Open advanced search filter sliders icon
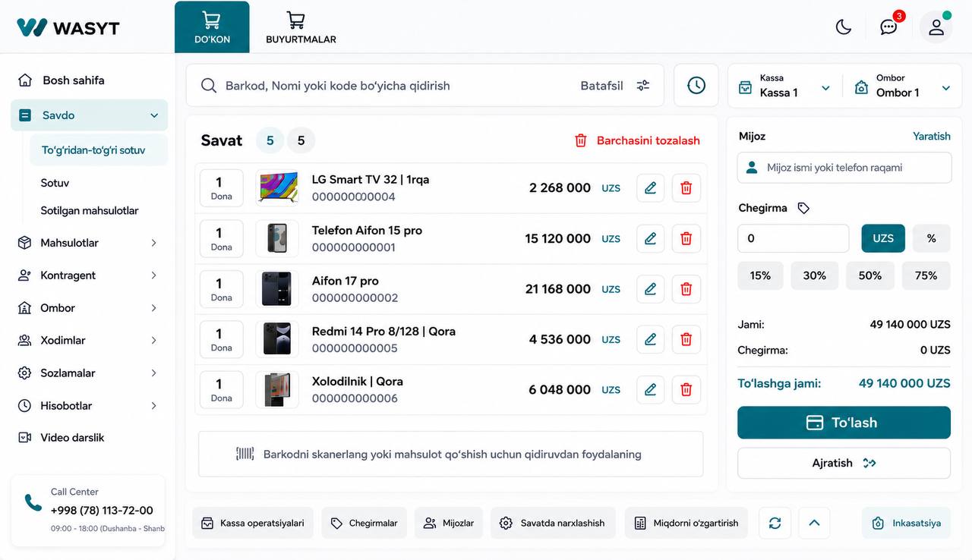Image resolution: width=972 pixels, height=560 pixels. coord(643,86)
